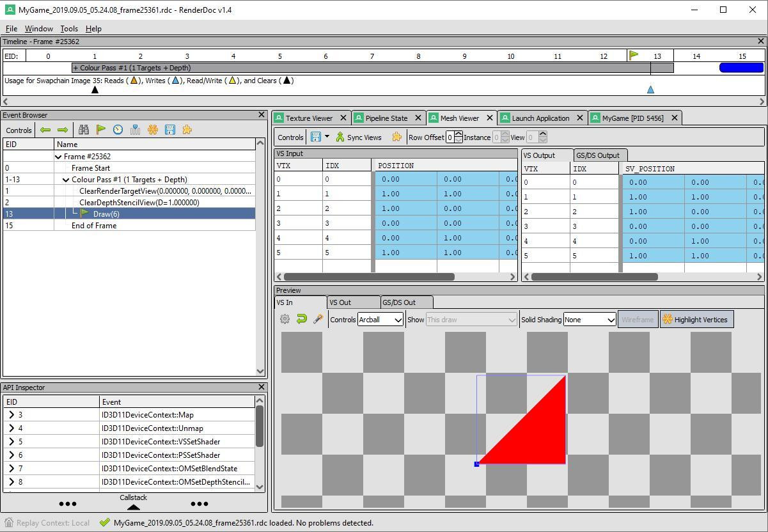768x532 pixels.
Task: Open the Arcball camera controls dropdown
Action: coord(380,320)
